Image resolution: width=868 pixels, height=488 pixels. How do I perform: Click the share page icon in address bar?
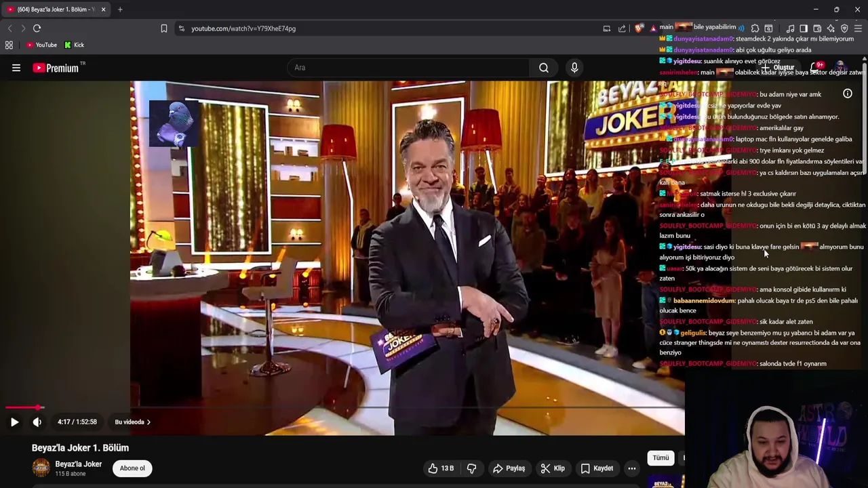[622, 28]
